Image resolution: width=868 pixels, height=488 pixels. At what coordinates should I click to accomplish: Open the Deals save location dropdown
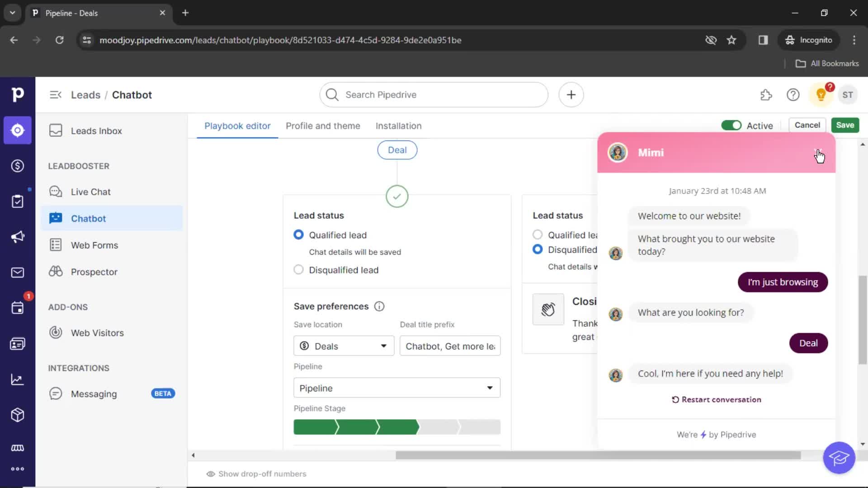(344, 346)
